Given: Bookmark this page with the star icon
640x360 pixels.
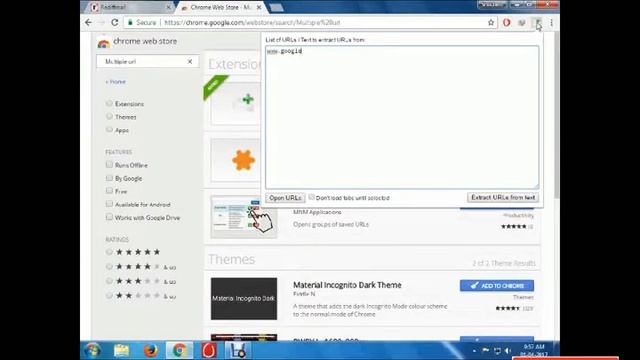Looking at the screenshot, I should [491, 22].
